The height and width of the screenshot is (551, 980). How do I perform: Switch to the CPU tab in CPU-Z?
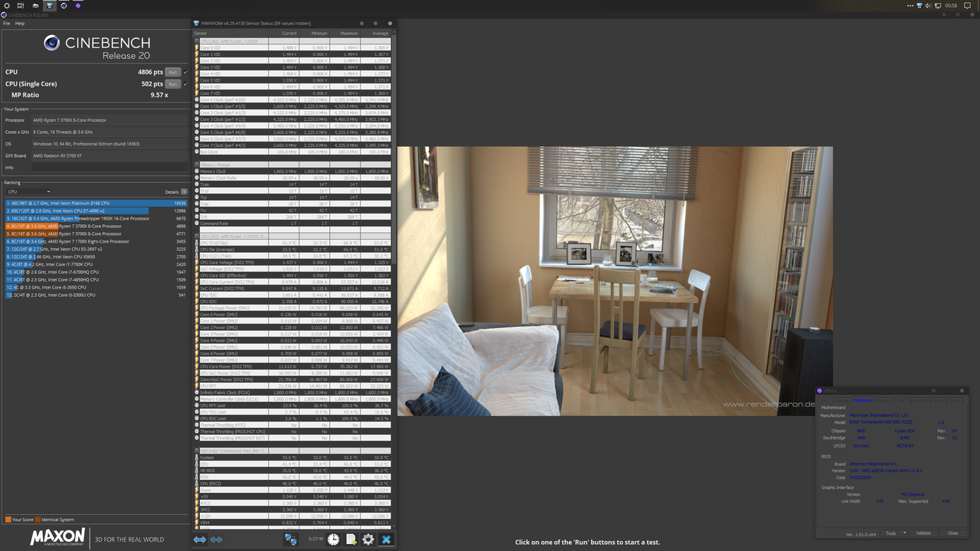click(x=825, y=400)
